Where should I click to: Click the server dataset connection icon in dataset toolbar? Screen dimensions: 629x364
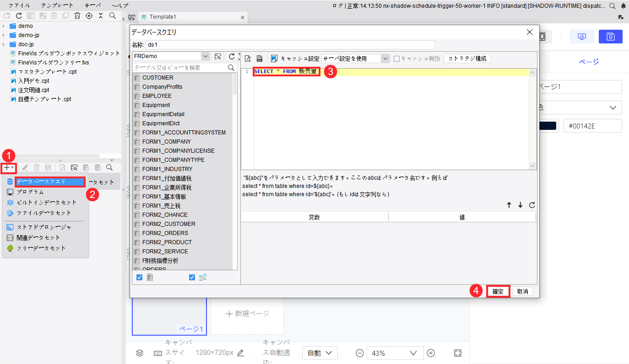pyautogui.click(x=74, y=167)
